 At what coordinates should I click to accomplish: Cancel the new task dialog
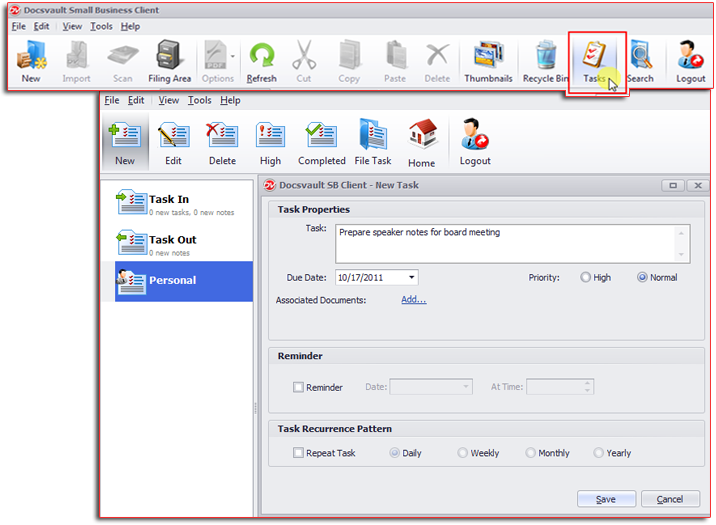point(670,499)
